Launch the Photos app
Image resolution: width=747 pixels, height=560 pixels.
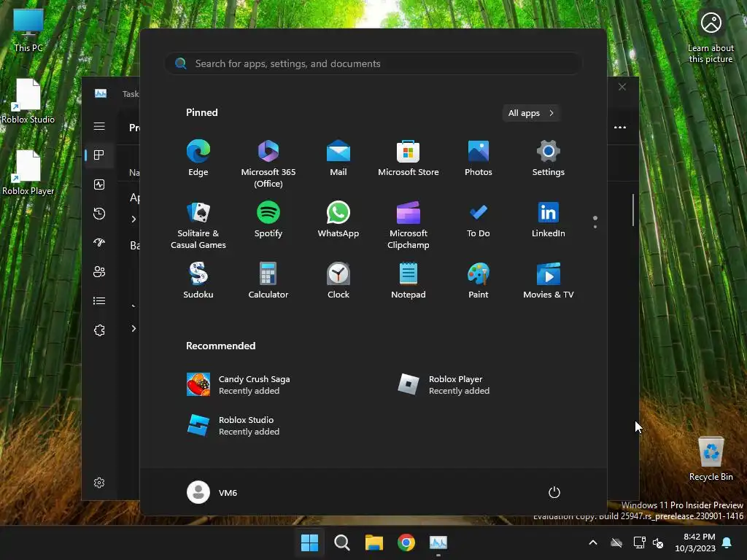tap(479, 158)
